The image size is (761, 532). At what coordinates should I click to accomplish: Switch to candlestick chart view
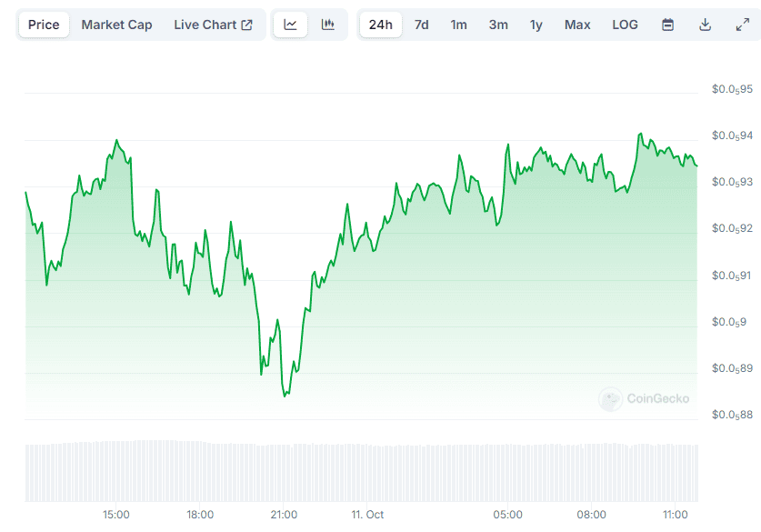point(328,25)
